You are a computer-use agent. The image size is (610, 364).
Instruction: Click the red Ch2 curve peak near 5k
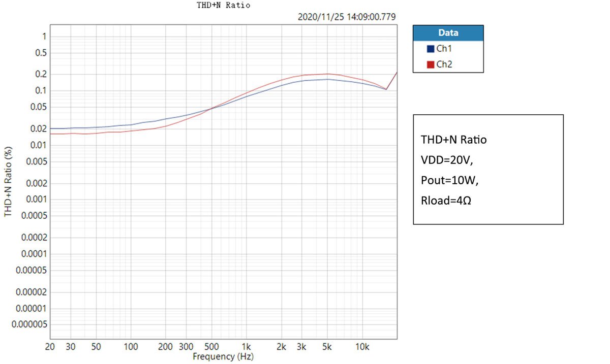(328, 74)
